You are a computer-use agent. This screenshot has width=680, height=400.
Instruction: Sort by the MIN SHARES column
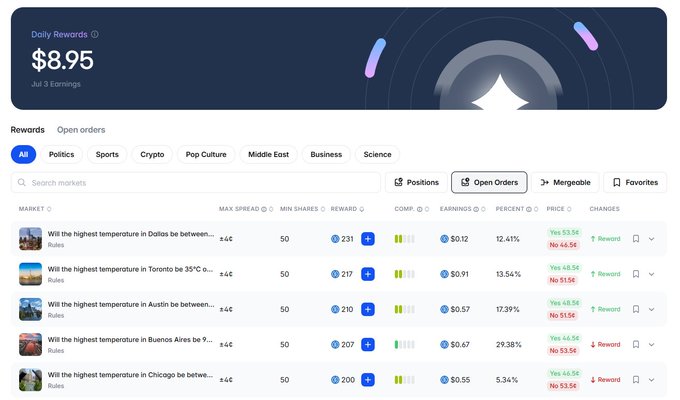click(302, 209)
